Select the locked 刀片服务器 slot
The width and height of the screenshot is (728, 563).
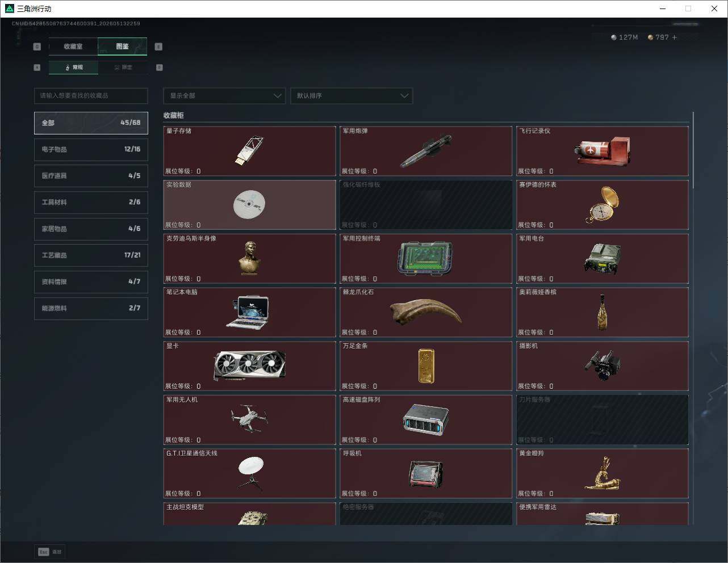(603, 420)
